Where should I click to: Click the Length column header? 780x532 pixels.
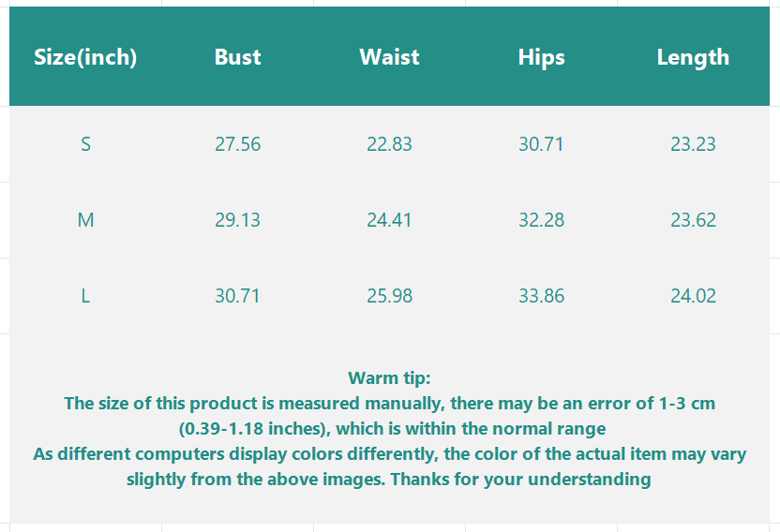click(693, 57)
